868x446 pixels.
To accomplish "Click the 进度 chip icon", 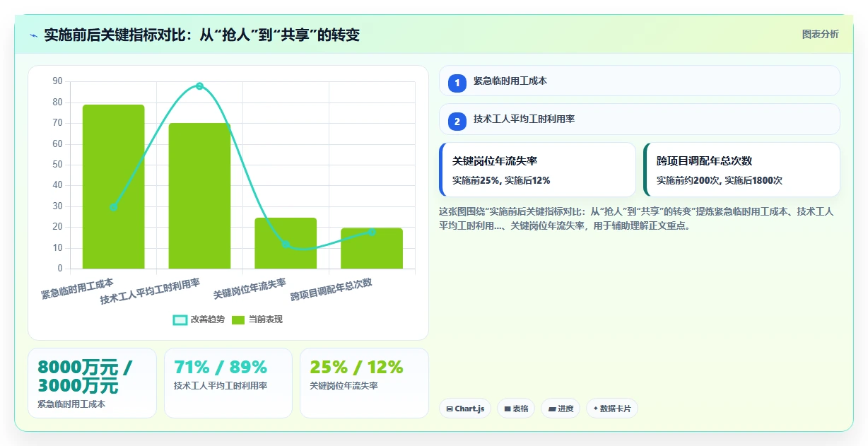I will (551, 409).
